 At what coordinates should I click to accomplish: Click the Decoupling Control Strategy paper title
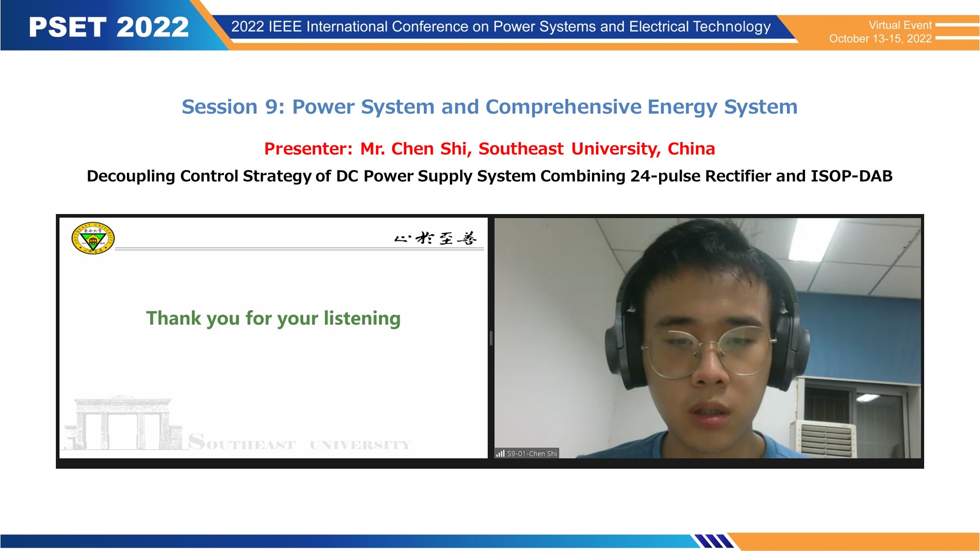click(x=490, y=176)
